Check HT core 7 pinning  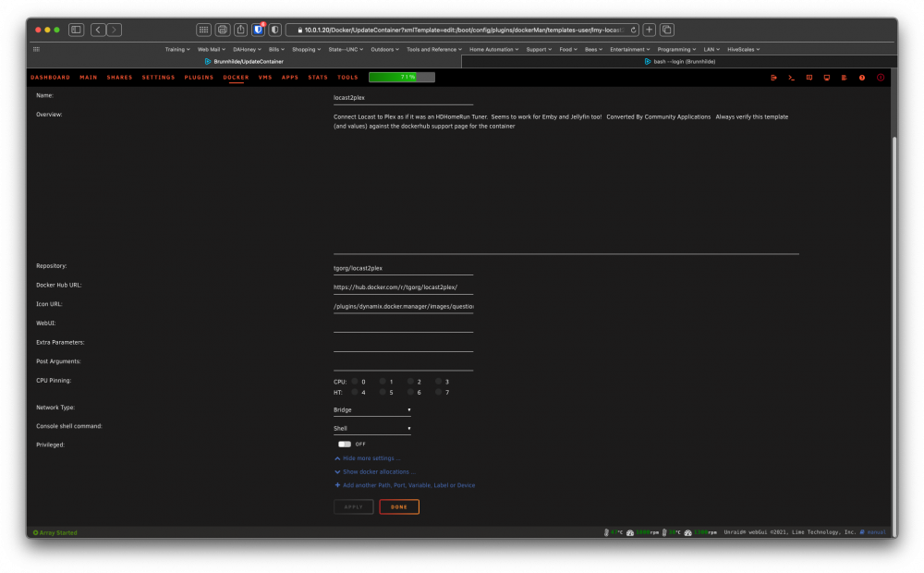438,392
